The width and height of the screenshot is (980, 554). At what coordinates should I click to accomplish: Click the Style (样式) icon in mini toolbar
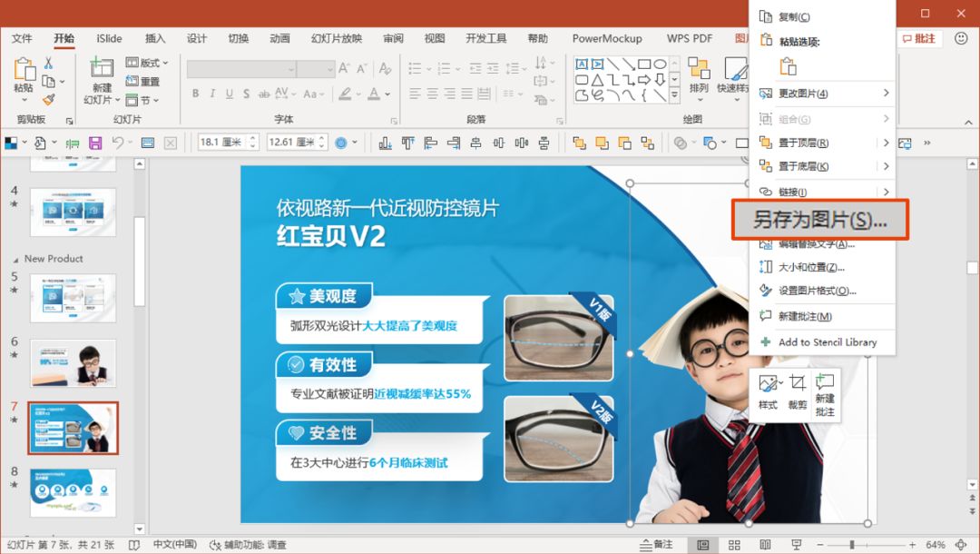pos(769,392)
